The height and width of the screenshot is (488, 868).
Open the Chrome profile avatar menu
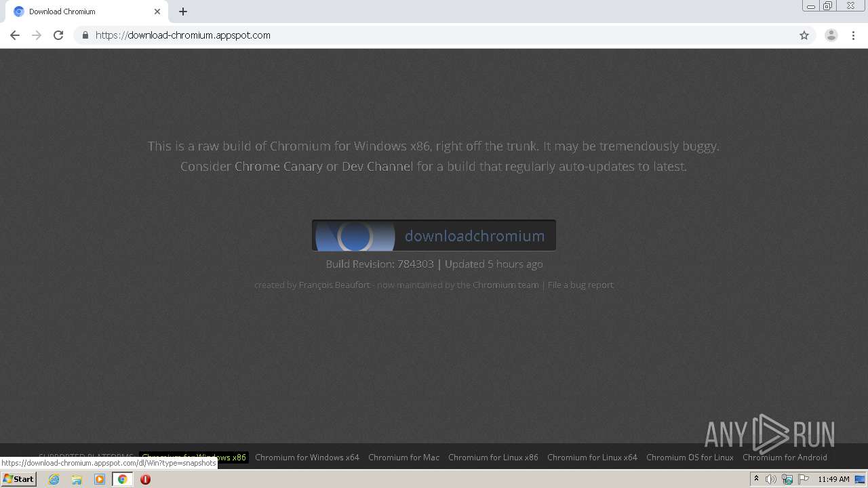click(831, 35)
